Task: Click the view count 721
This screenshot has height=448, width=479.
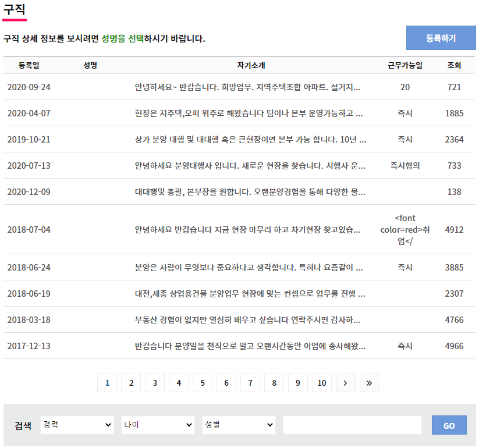Action: point(454,87)
